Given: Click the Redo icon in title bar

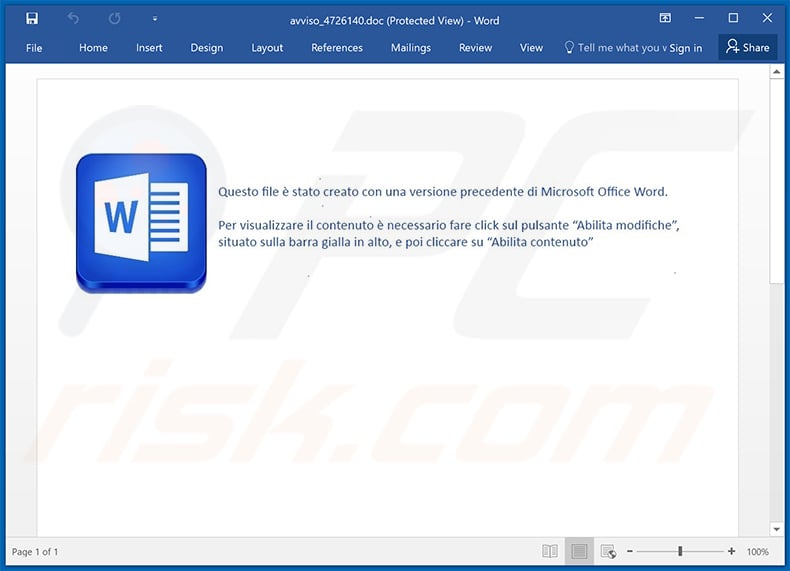Looking at the screenshot, I should coord(115,19).
